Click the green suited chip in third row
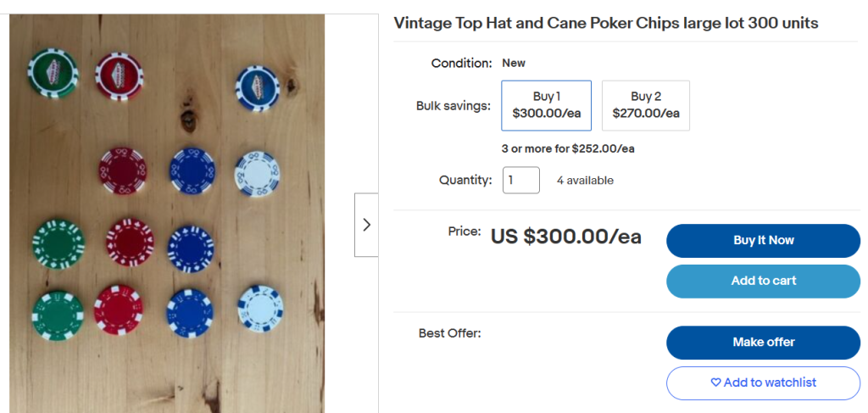 tap(58, 243)
